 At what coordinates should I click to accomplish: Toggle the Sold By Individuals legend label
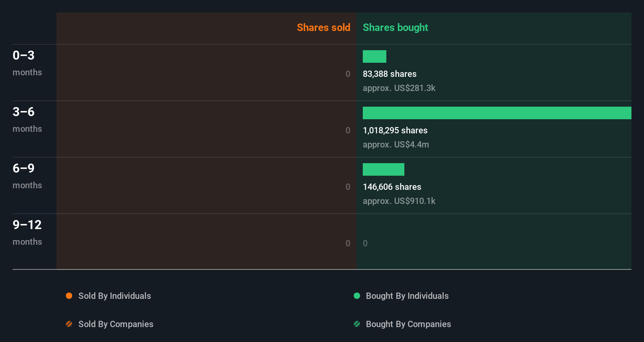115,296
